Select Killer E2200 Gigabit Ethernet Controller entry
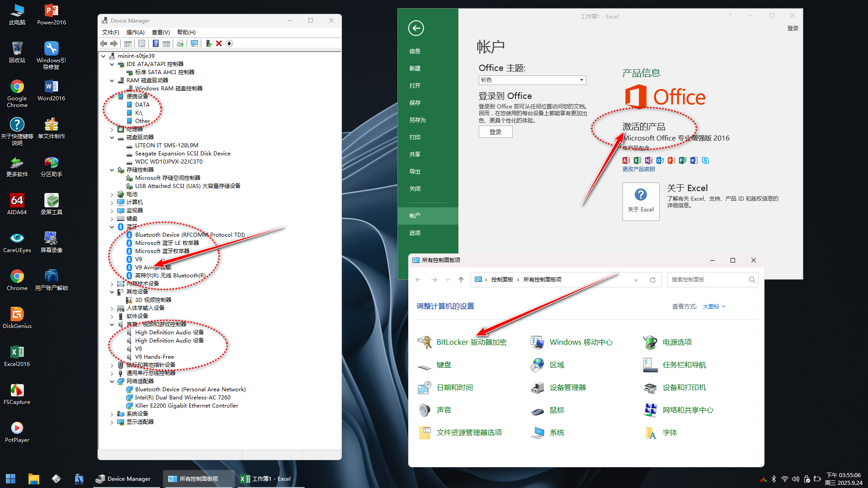This screenshot has height=488, width=868. pos(186,406)
